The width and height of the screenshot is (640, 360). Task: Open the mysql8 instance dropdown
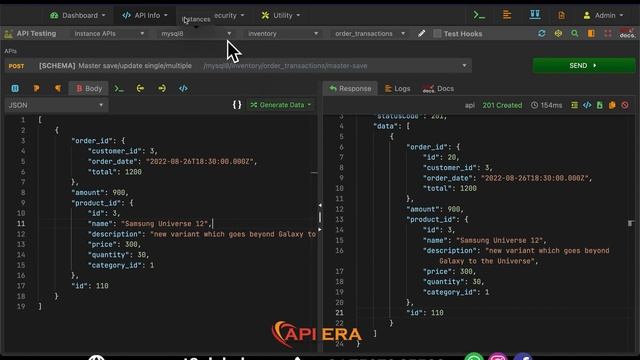point(196,33)
